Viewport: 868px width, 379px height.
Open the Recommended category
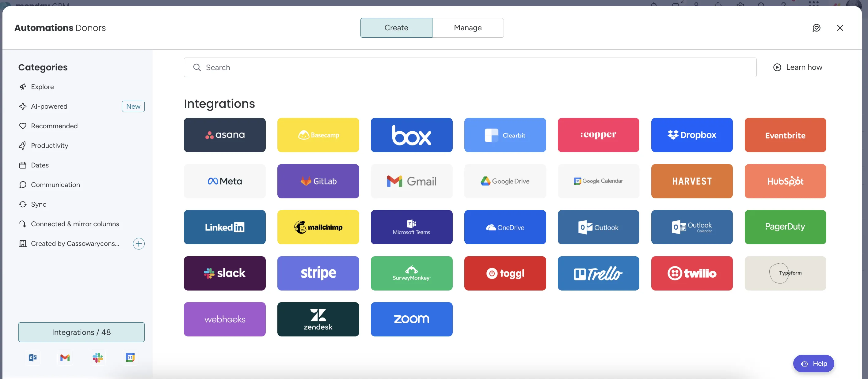coord(82,126)
